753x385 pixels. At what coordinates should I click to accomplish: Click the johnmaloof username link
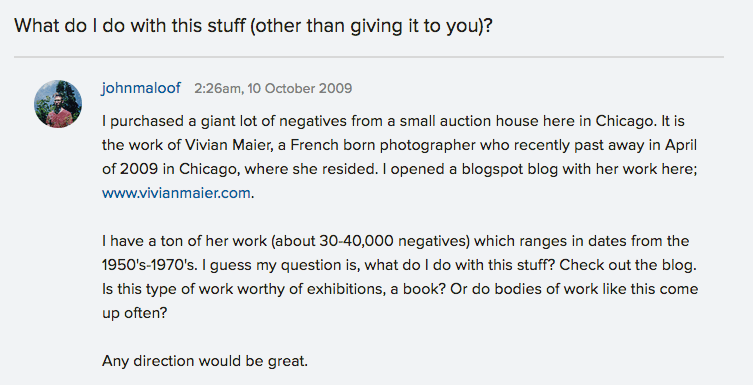point(141,88)
